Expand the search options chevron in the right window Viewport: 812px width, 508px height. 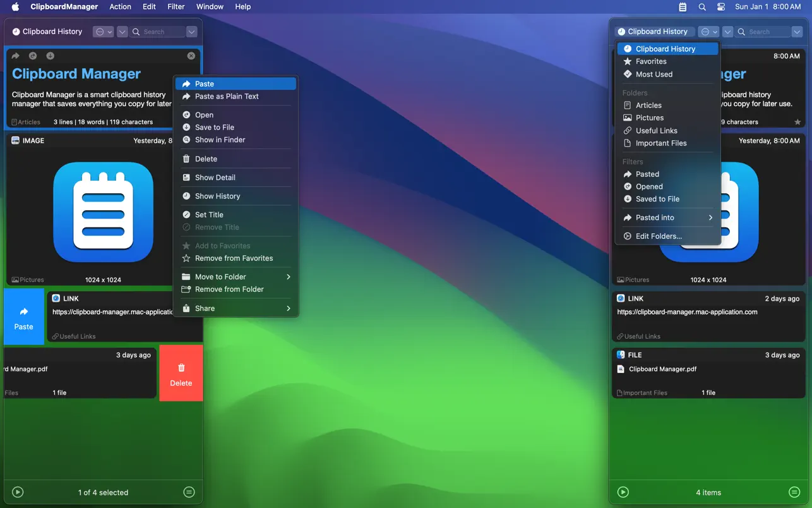(x=797, y=32)
